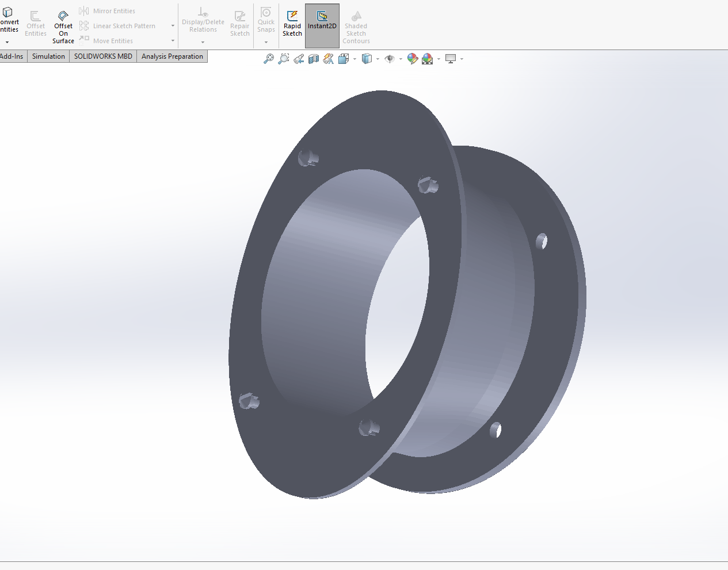Select the Zoom to Area tool
Screen dimensions: 728x570
(284, 59)
